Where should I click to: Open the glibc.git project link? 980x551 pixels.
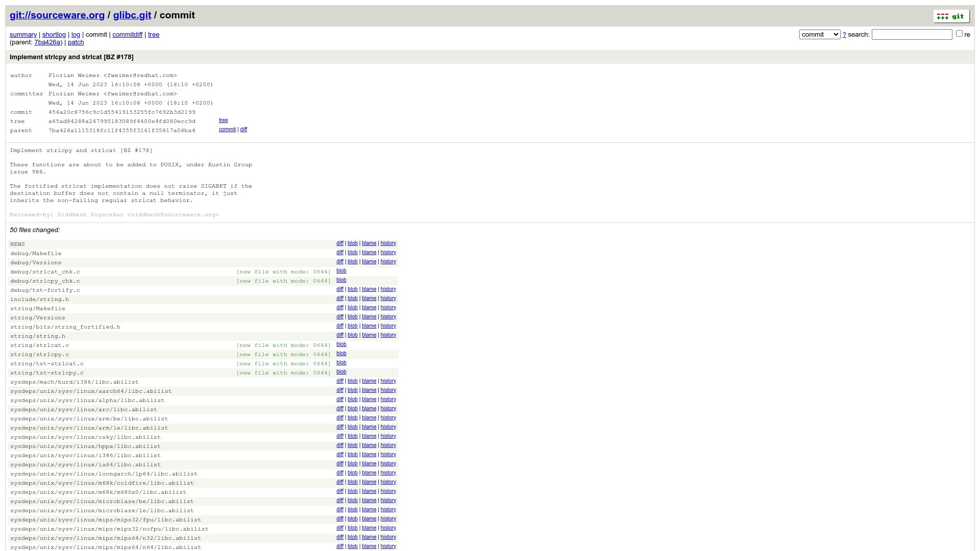click(x=132, y=15)
